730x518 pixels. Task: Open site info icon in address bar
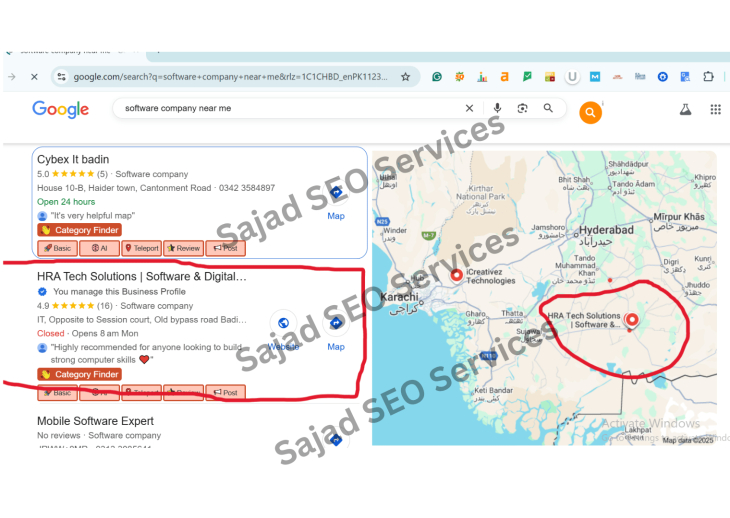point(61,77)
